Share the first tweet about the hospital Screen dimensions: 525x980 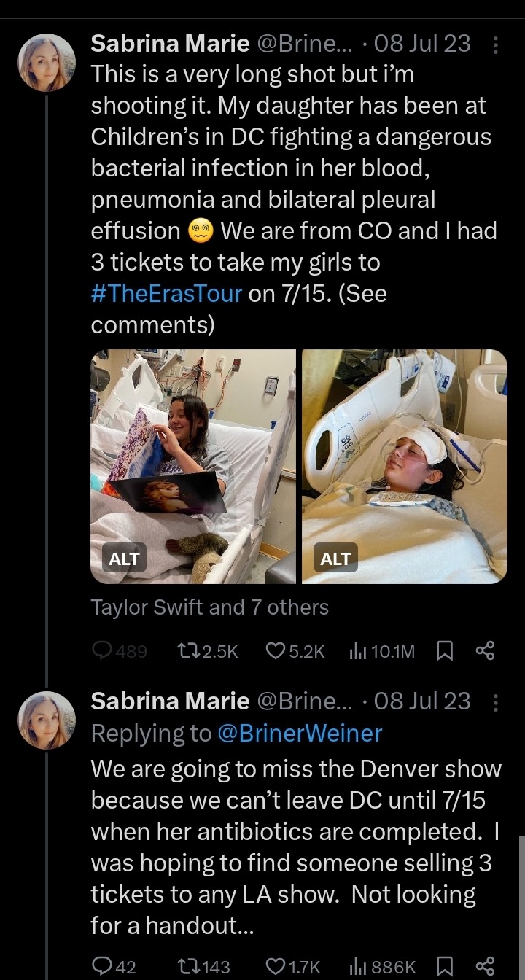pyautogui.click(x=485, y=651)
